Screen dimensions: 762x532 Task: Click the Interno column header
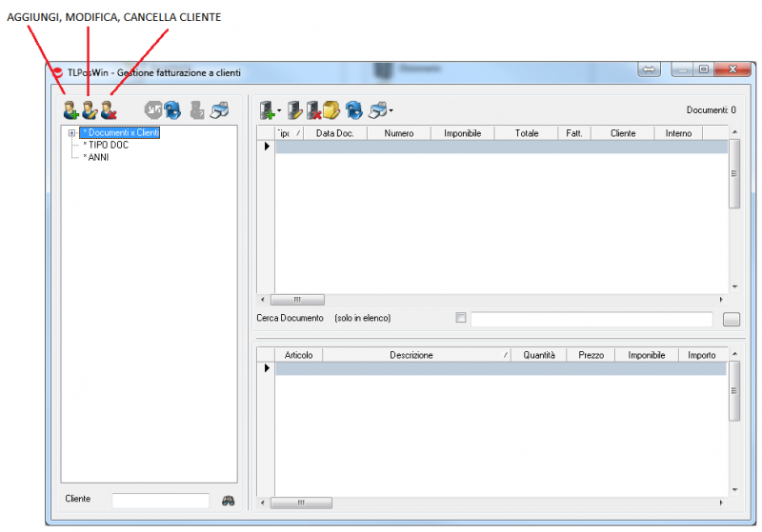pyautogui.click(x=678, y=133)
